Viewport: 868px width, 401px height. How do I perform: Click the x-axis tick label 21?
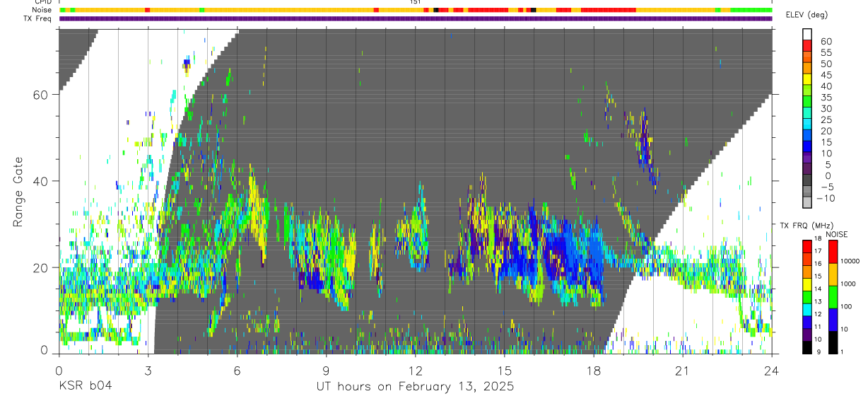point(683,371)
